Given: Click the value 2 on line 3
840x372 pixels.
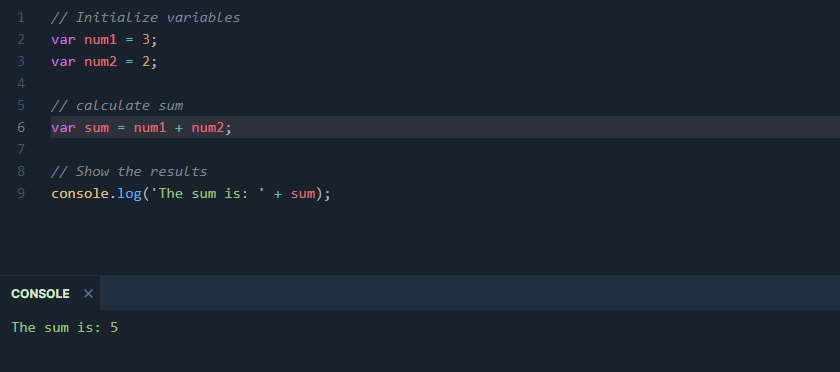Looking at the screenshot, I should (146, 62).
